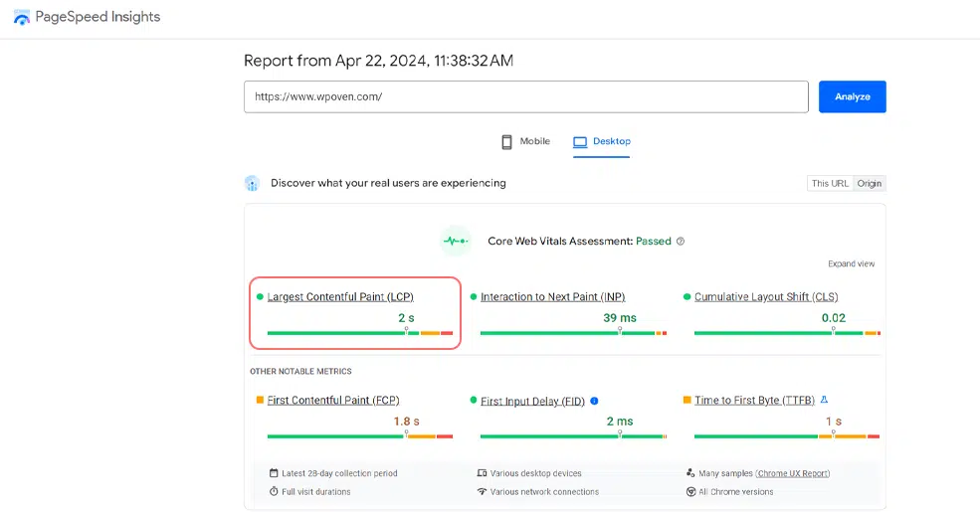The image size is (980, 512).
Task: Click the desktop laptop icon
Action: pyautogui.click(x=580, y=142)
